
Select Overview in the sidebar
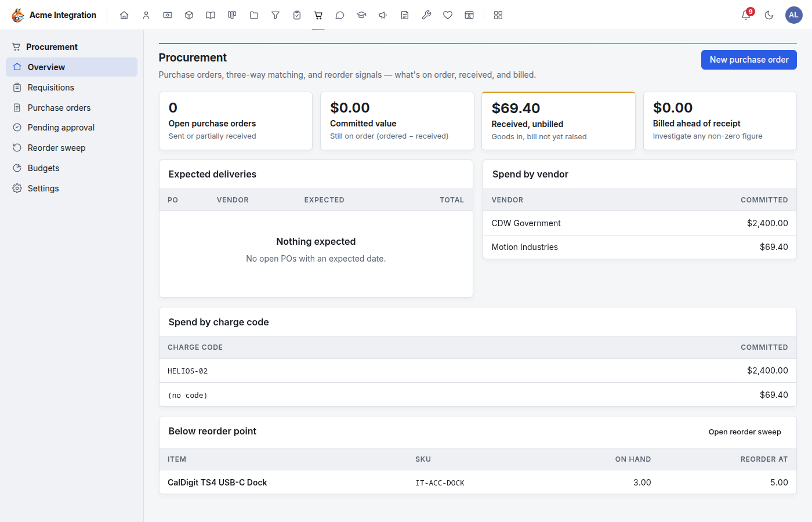pyautogui.click(x=71, y=67)
